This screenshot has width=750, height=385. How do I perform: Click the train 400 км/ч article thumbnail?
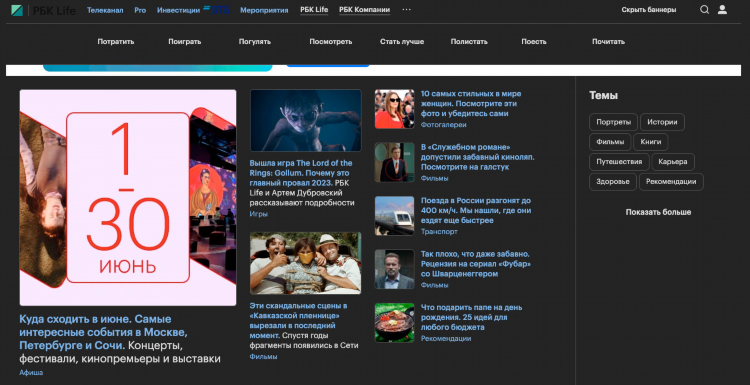coord(394,215)
